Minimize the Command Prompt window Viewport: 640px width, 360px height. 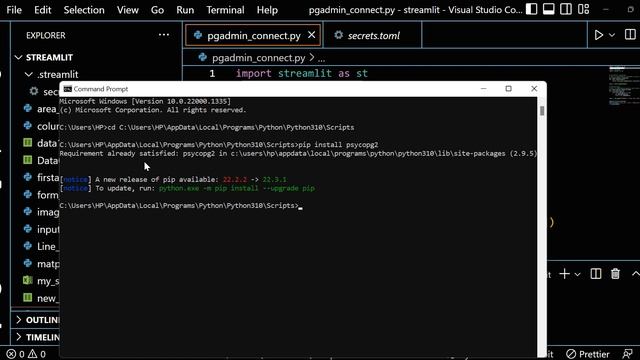[484, 89]
